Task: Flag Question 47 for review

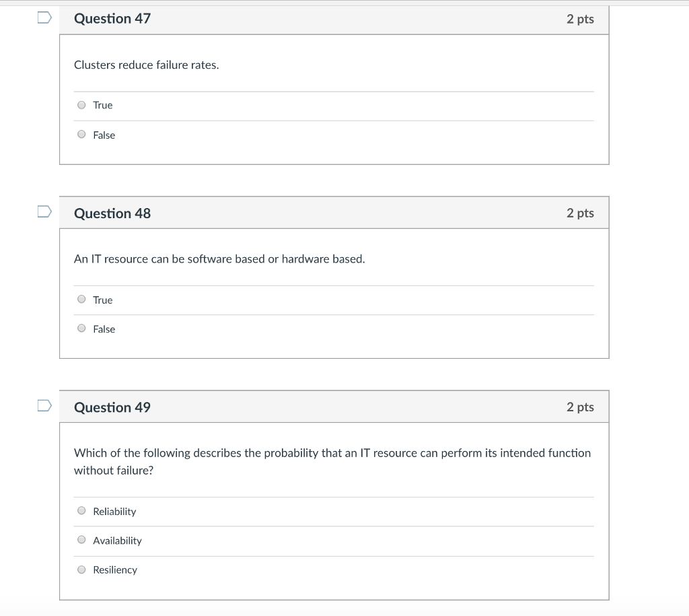Action: [44, 18]
